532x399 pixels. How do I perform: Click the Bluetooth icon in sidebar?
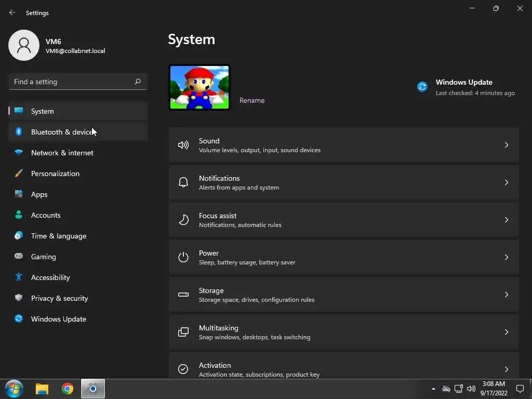pos(19,131)
